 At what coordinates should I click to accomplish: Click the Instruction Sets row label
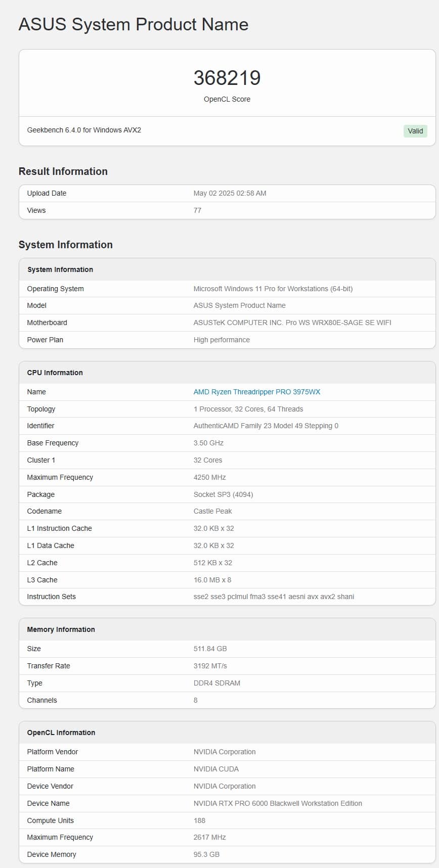52,597
